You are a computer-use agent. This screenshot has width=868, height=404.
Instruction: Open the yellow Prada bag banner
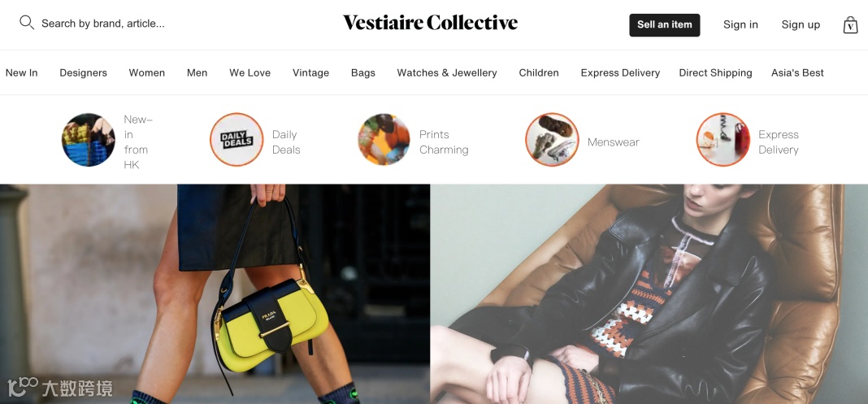pos(215,294)
